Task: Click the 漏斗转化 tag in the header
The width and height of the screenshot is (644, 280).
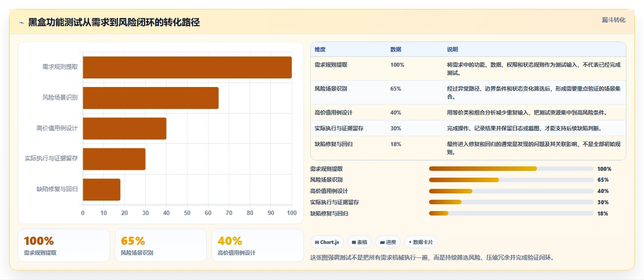Action: coord(614,20)
